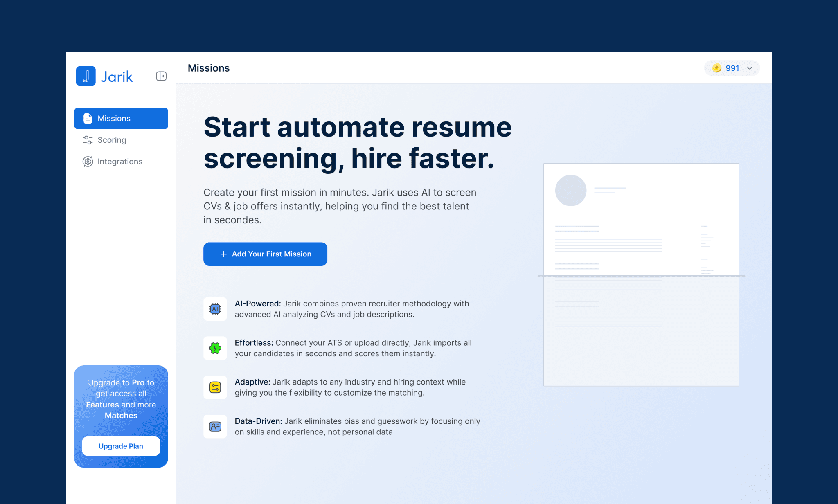Click Add Your First Mission button
The width and height of the screenshot is (838, 504).
pos(265,254)
